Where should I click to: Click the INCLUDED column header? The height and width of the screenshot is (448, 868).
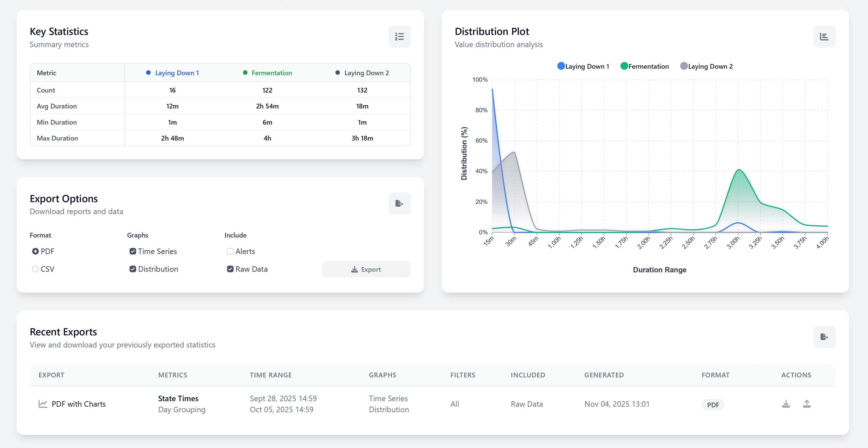528,375
